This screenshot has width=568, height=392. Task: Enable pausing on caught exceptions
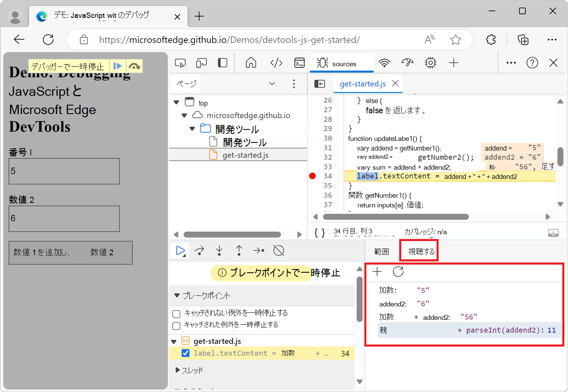176,325
